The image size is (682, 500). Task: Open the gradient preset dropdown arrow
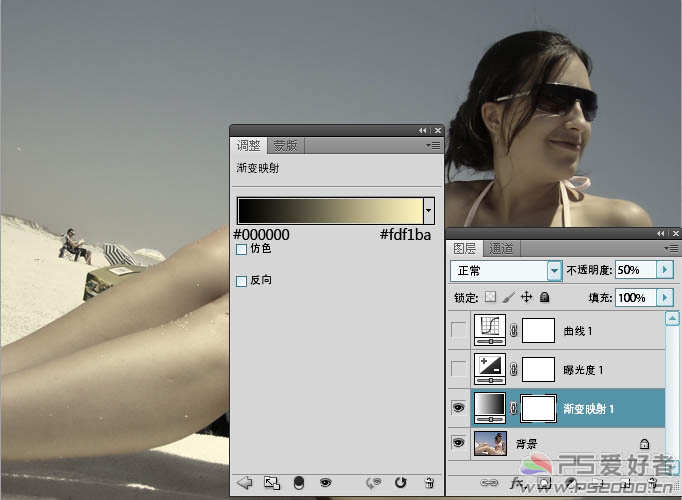[x=428, y=210]
